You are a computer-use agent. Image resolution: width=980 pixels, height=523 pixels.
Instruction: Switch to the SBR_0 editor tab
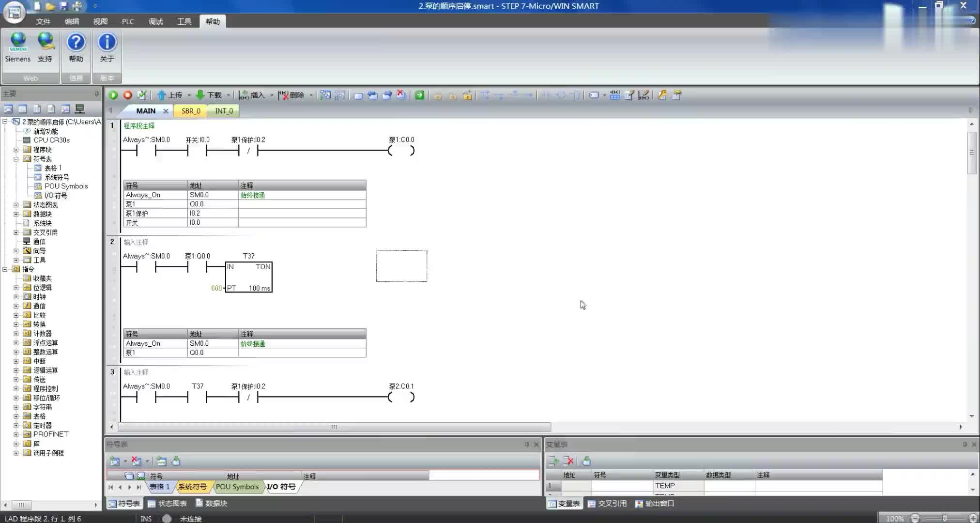[x=191, y=111]
